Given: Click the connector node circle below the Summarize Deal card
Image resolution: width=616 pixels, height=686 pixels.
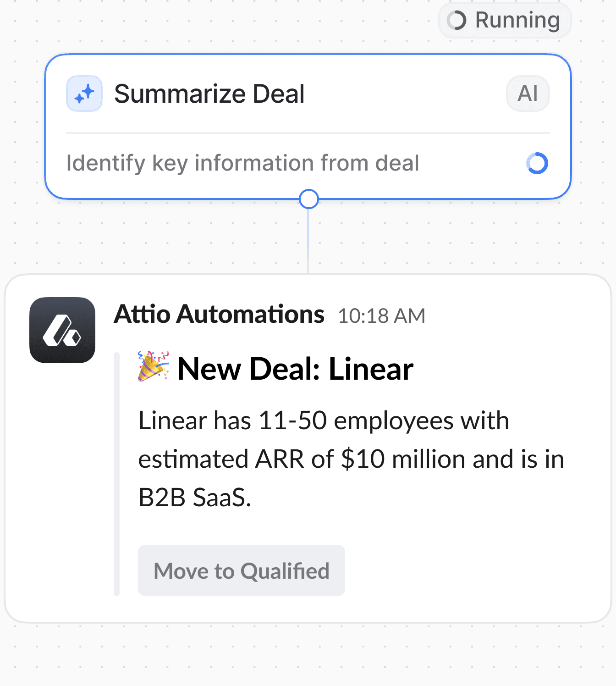Looking at the screenshot, I should pos(308,199).
